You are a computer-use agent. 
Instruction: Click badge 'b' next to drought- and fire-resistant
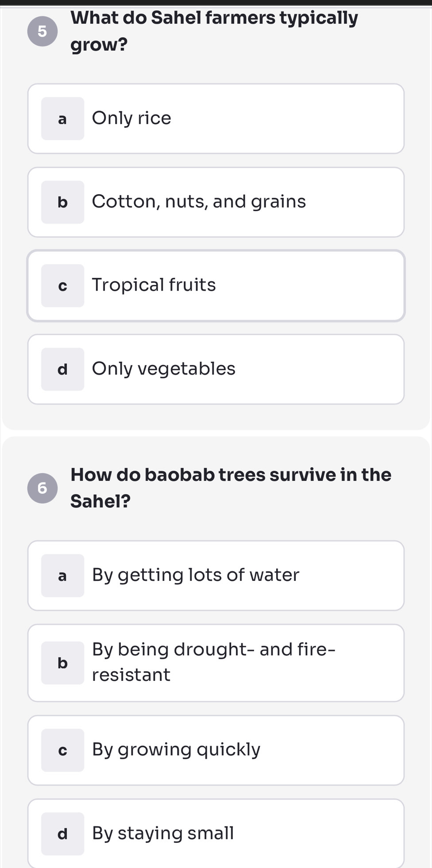[x=63, y=663]
